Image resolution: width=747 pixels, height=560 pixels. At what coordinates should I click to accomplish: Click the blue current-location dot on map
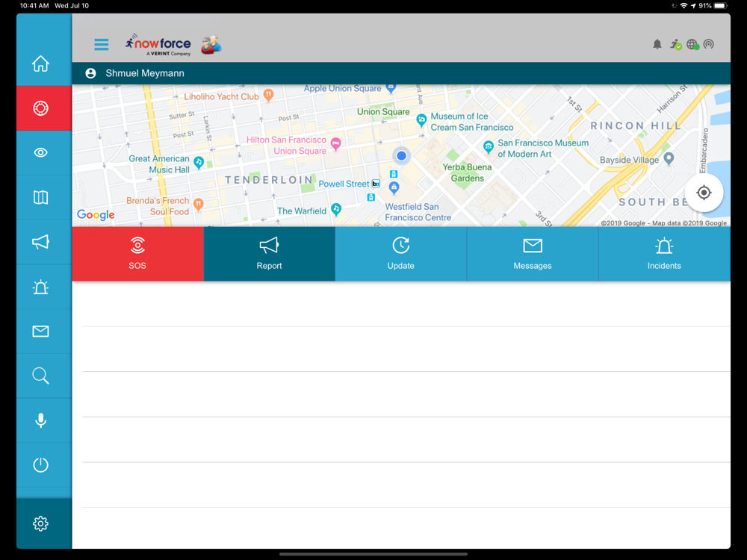pos(401,156)
